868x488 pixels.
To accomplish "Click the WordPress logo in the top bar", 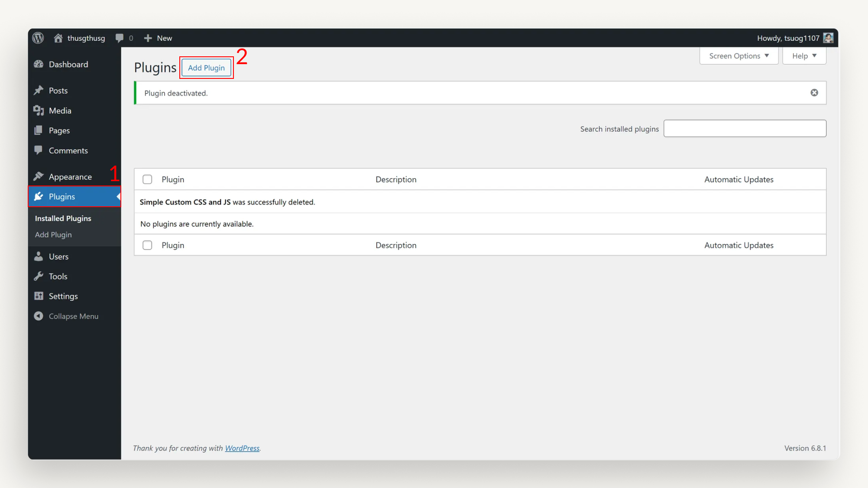I will [x=38, y=38].
